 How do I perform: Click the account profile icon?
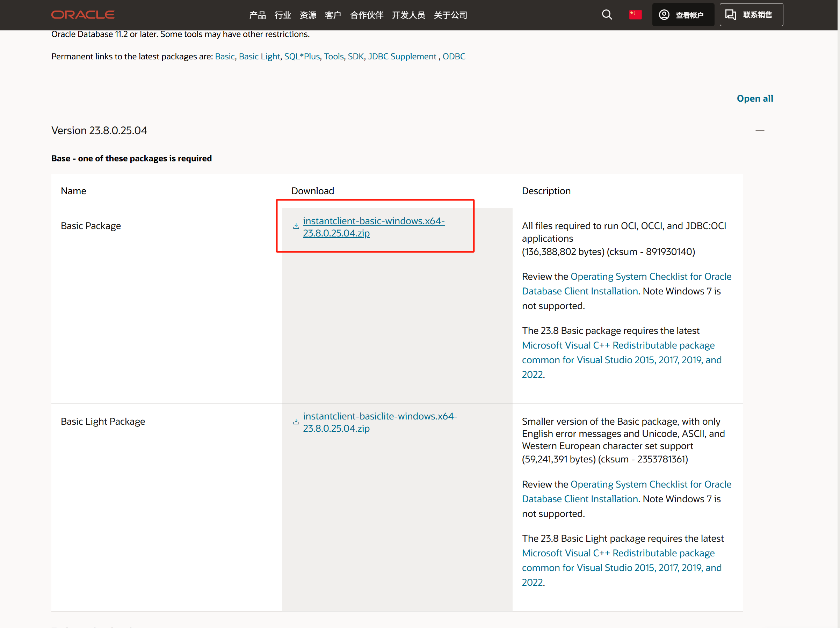point(664,15)
